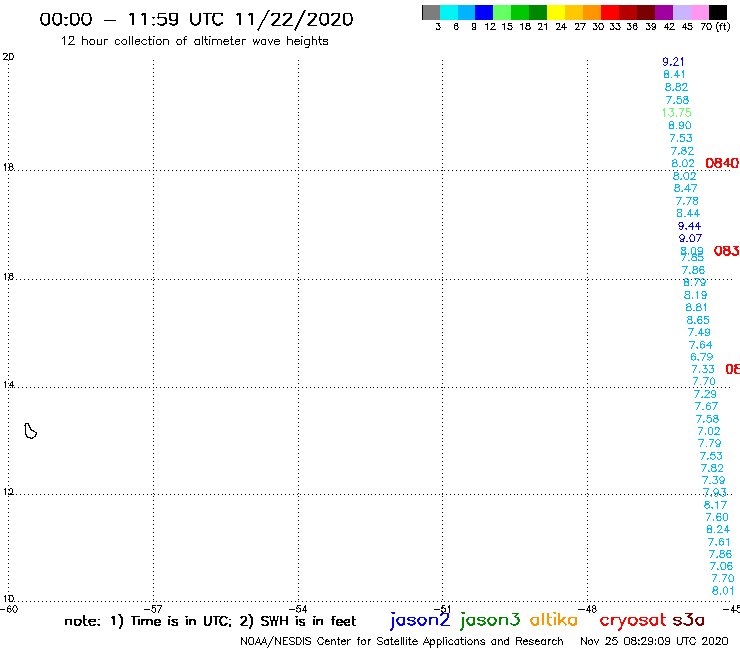Select the s3a legend label
The width and height of the screenshot is (740, 650).
tap(688, 620)
